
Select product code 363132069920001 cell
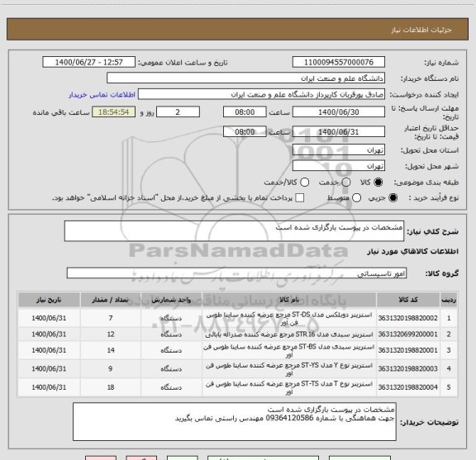click(x=408, y=334)
